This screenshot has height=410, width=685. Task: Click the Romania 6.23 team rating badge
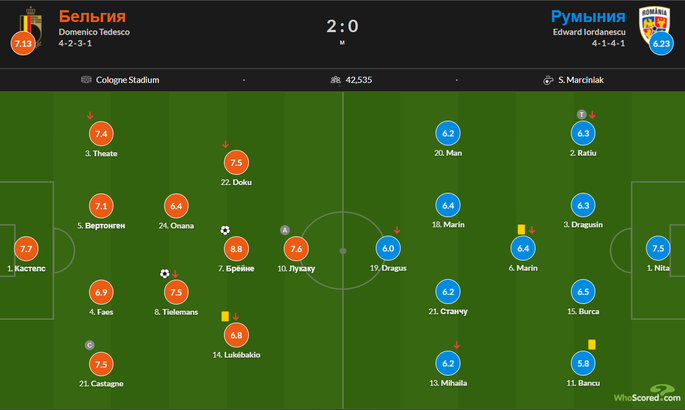click(661, 43)
